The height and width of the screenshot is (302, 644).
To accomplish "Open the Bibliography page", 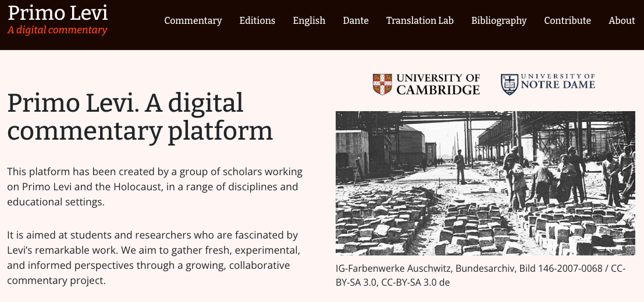I will click(499, 20).
